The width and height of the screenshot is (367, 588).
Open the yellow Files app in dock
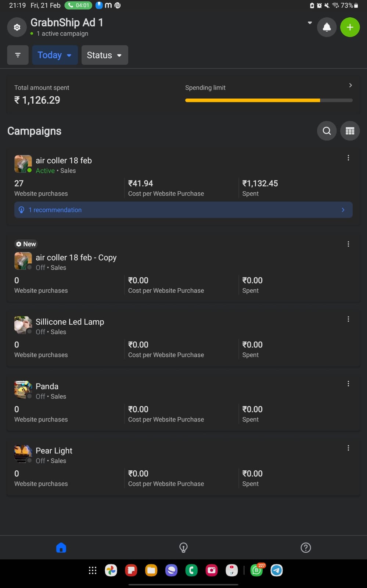(x=151, y=570)
